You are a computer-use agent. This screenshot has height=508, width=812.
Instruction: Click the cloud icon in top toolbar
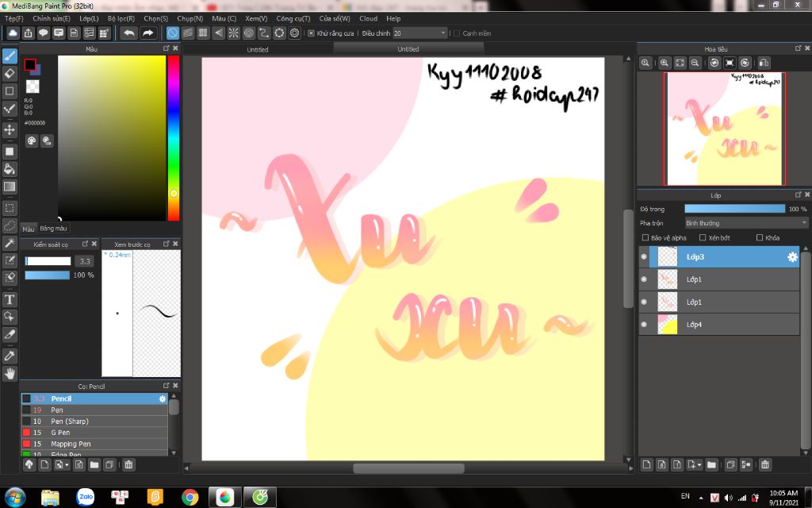(x=13, y=33)
